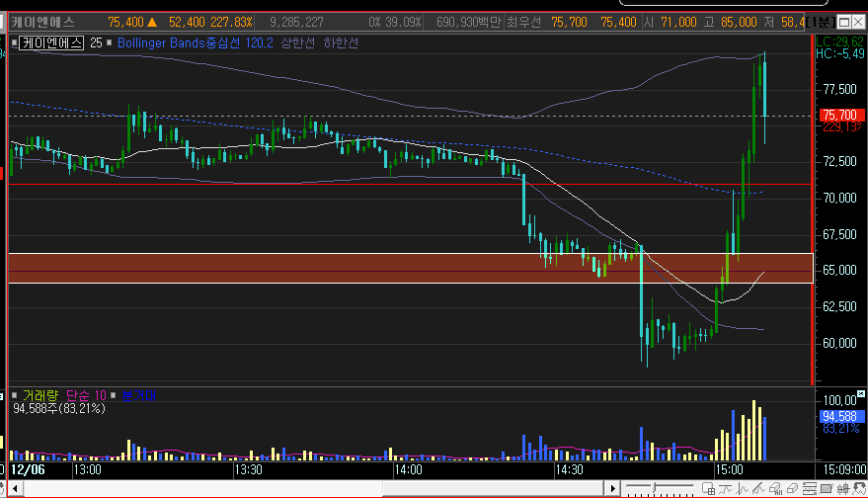Click the LC:29.62 indicator text
The image size is (868, 498).
839,42
